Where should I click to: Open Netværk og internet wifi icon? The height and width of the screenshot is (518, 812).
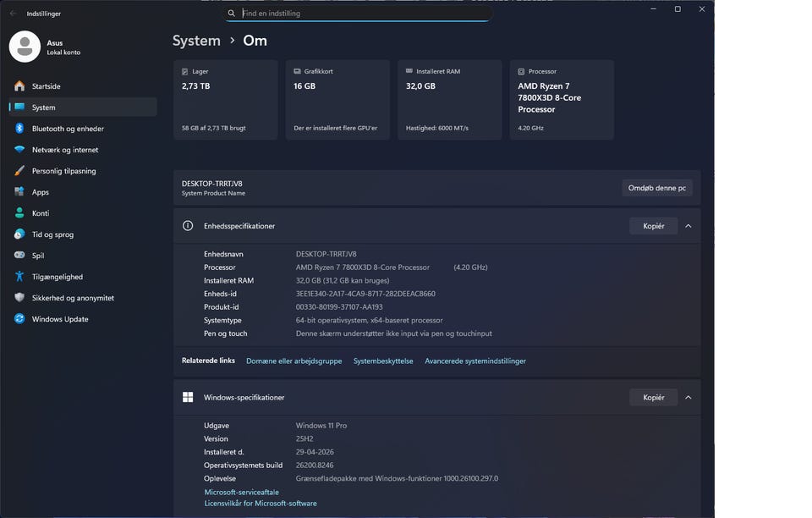coord(19,150)
